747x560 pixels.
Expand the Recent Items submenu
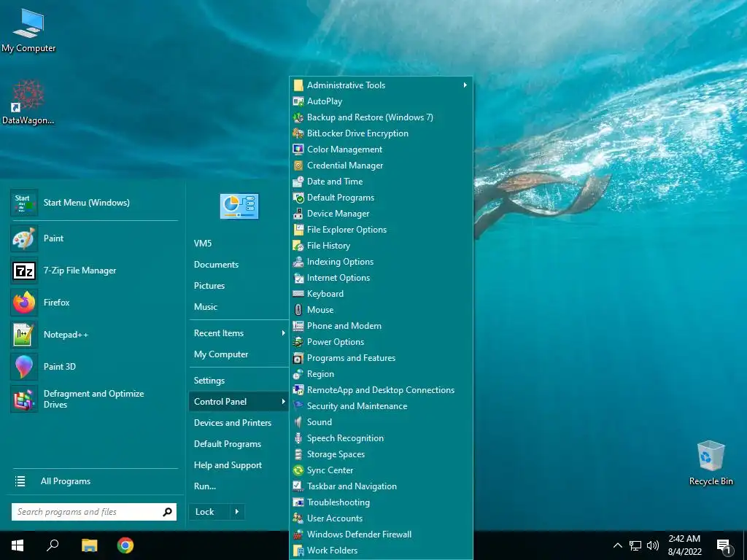coord(239,333)
